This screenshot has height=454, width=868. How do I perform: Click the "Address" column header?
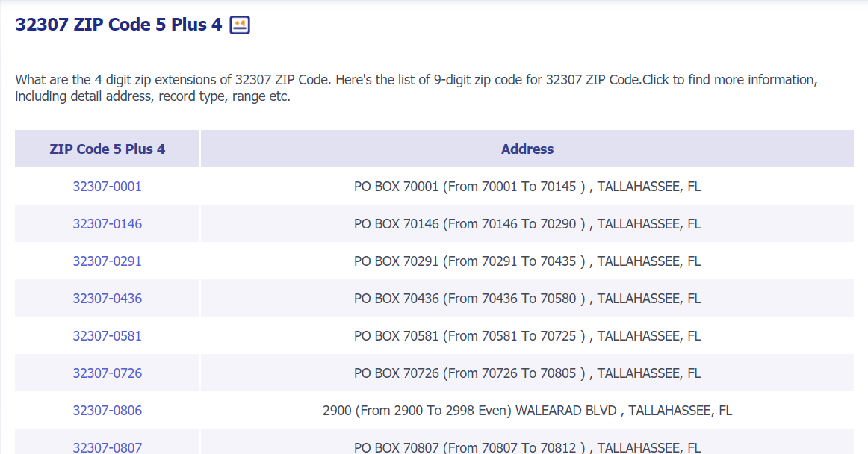[x=527, y=149]
